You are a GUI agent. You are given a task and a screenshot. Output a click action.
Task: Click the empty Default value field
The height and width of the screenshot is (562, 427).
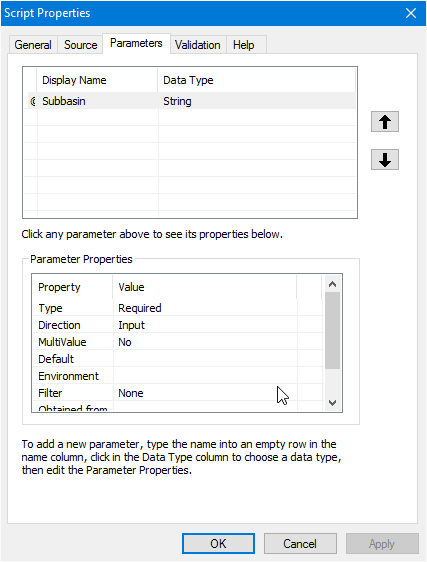point(205,359)
